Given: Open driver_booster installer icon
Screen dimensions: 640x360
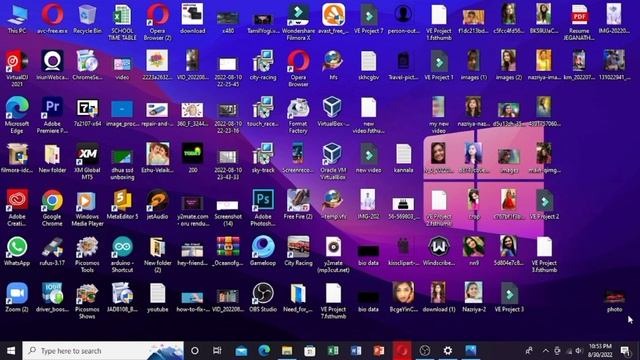Looking at the screenshot, I should (x=52, y=298).
